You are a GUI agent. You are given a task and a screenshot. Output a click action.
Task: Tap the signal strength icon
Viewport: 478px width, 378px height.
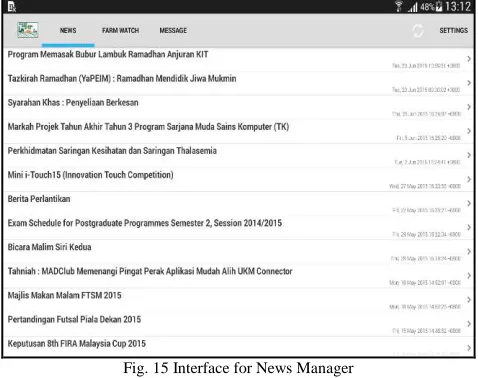pos(413,7)
